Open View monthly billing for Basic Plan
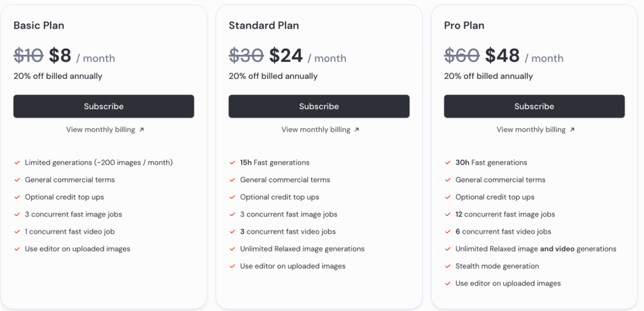This screenshot has height=311, width=644. [100, 130]
